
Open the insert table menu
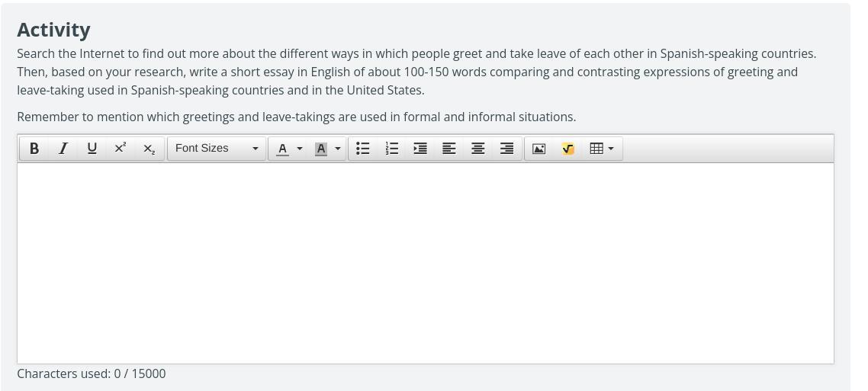click(602, 148)
